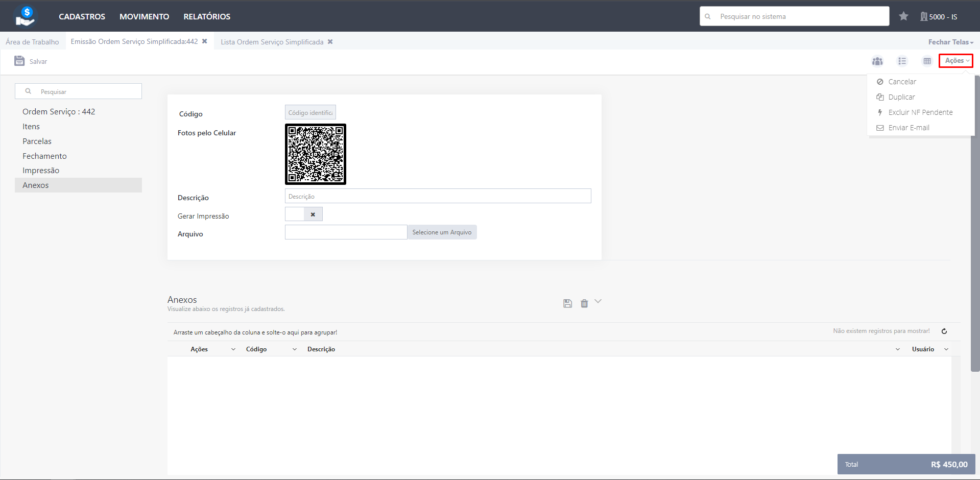This screenshot has width=980, height=480.
Task: Open the people group icon in toolbar
Action: tap(877, 61)
